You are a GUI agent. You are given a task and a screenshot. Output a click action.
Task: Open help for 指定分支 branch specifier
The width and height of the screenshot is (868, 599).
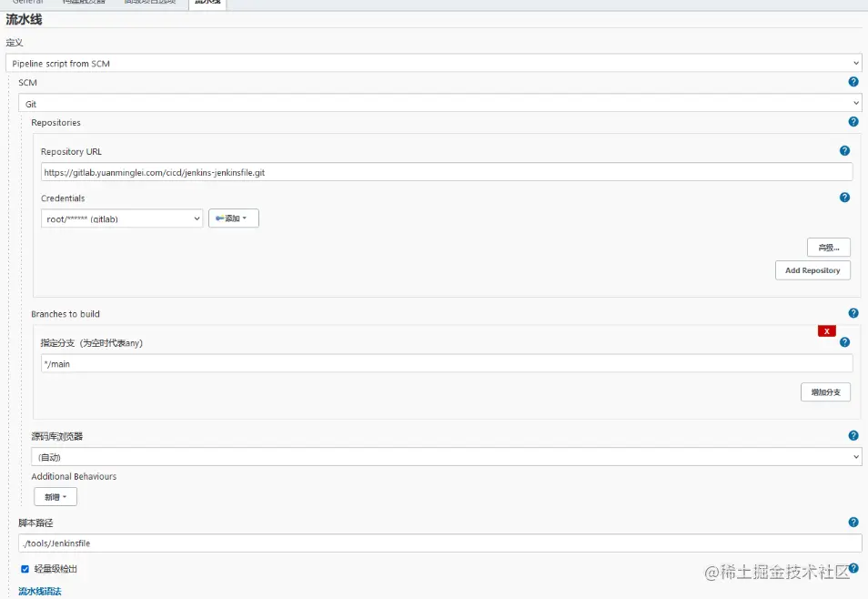tap(844, 342)
